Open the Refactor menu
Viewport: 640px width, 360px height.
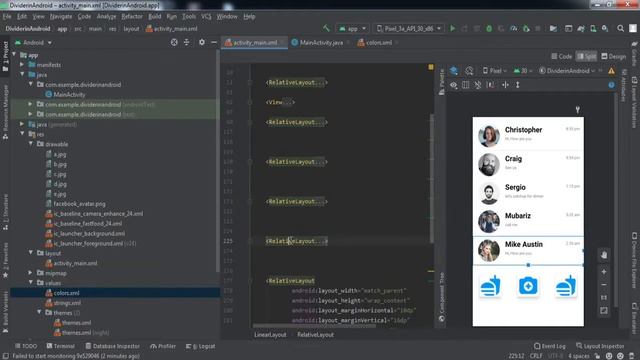point(132,16)
